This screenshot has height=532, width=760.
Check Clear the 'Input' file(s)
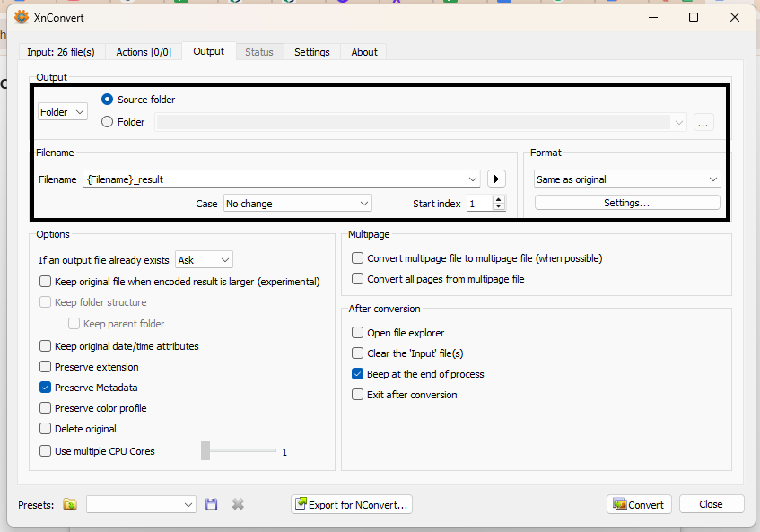[x=357, y=353]
